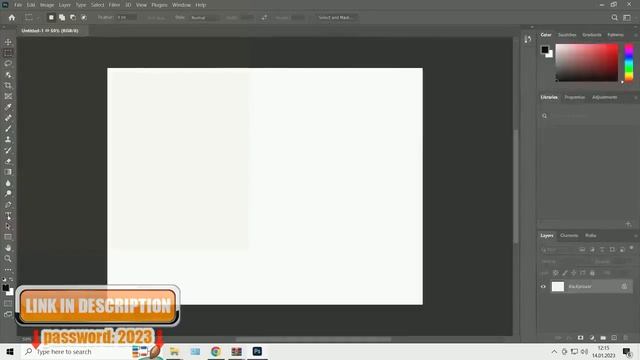
Task: Click the Subtract from Selection mode button
Action: tap(73, 18)
